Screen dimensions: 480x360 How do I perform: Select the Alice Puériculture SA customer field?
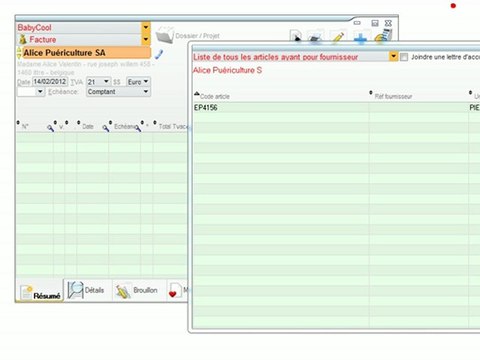(x=86, y=53)
